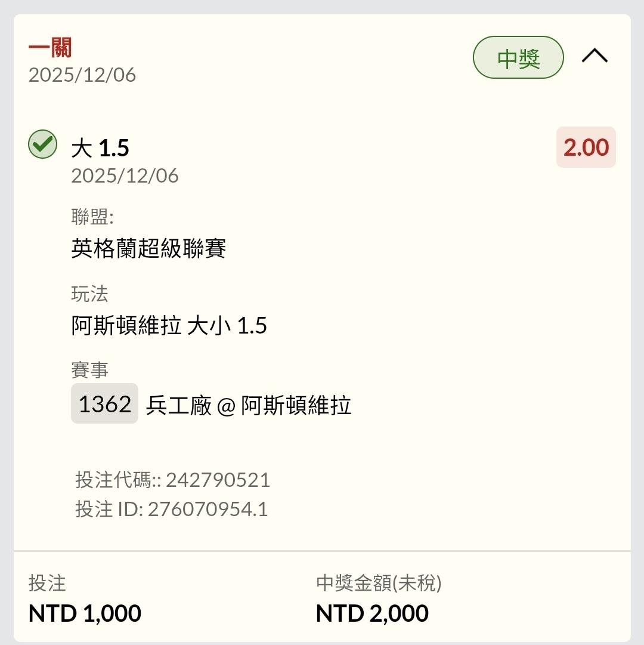This screenshot has width=644, height=645.
Task: Tap the 中獎 status badge
Action: [x=518, y=58]
